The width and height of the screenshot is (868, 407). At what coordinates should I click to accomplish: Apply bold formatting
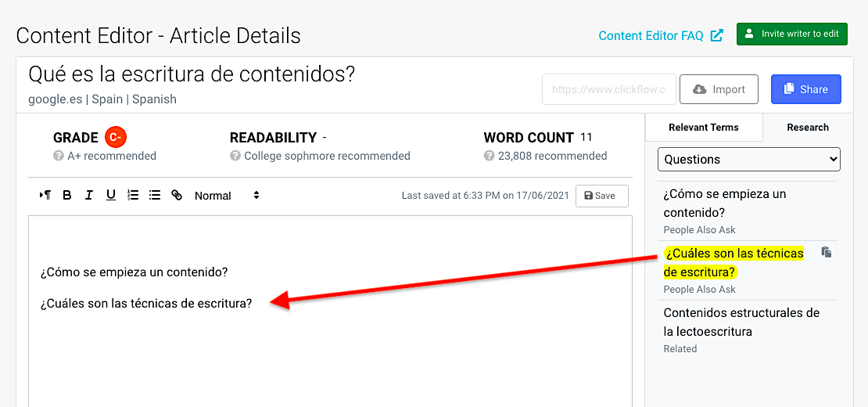67,196
